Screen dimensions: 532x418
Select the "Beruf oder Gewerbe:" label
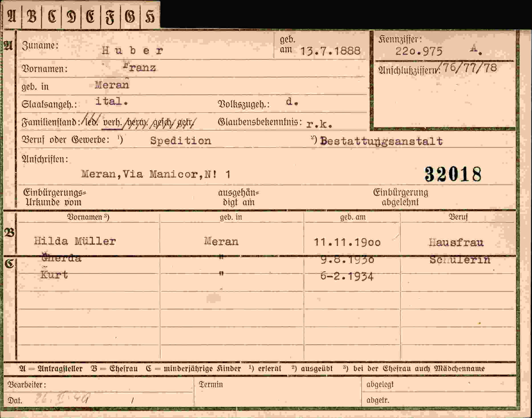[65, 140]
